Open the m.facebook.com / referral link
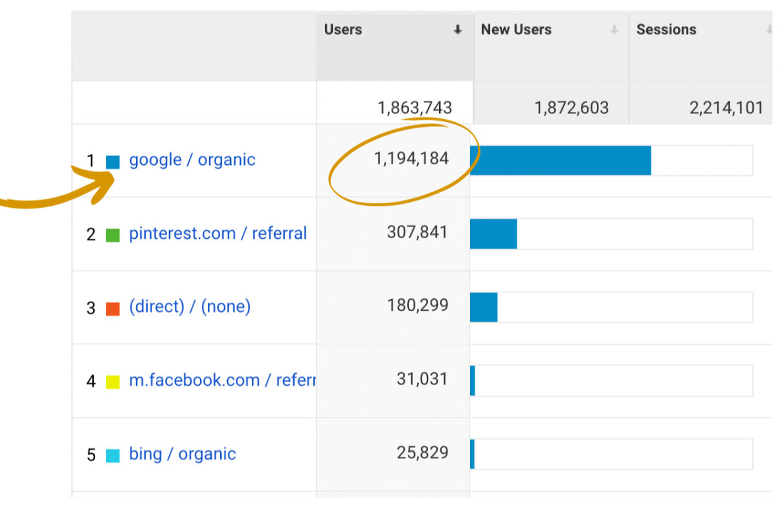Viewport: 777px width, 532px height. [x=222, y=381]
